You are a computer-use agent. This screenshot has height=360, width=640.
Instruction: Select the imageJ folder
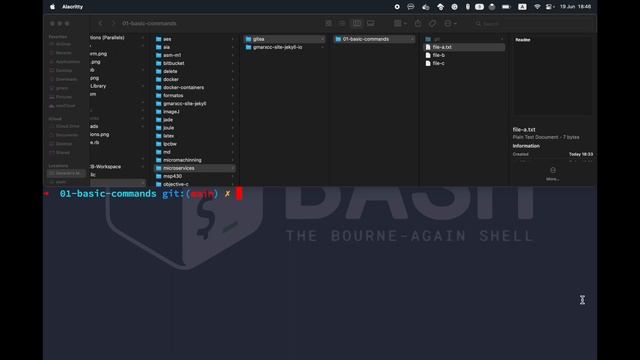tap(194, 111)
